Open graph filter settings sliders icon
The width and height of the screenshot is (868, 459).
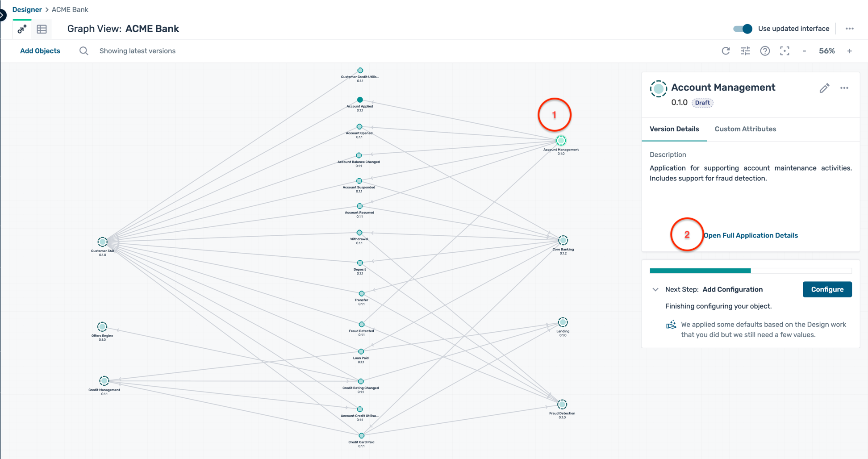745,51
